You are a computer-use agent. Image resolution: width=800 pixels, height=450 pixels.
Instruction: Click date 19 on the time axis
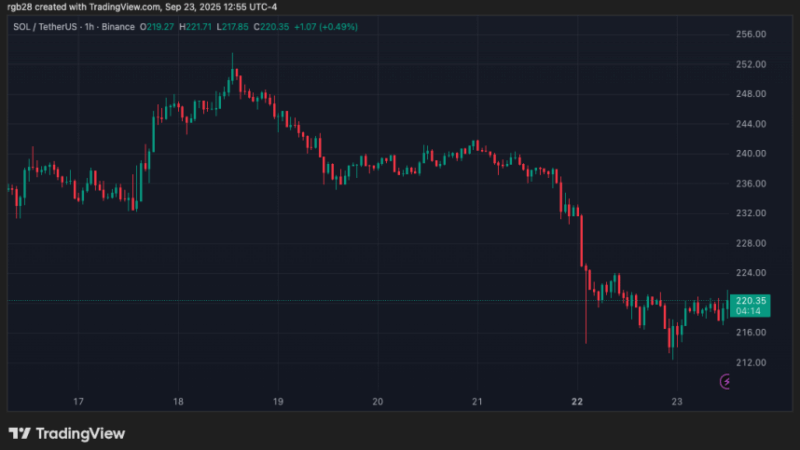(278, 402)
